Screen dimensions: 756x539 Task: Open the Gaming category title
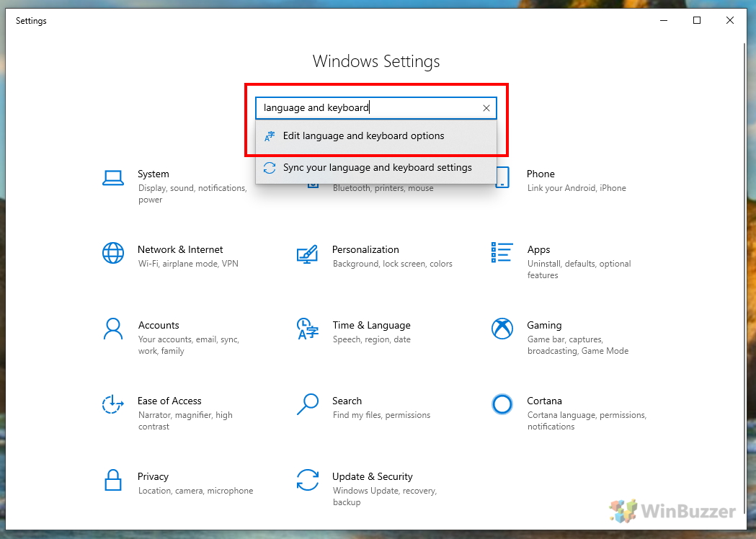[x=544, y=326]
